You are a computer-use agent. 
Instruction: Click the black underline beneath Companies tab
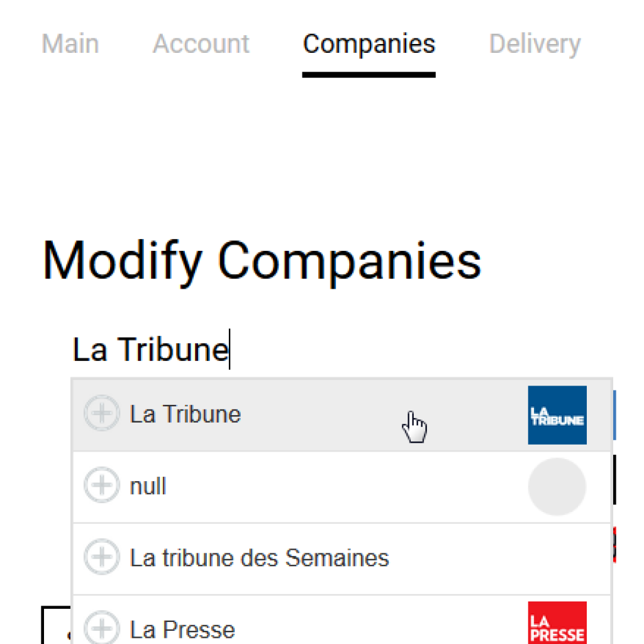point(369,75)
